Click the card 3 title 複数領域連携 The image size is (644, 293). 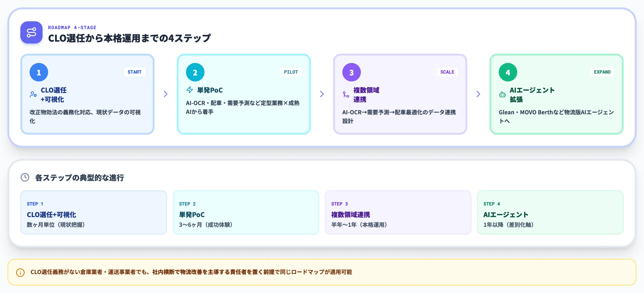[366, 95]
